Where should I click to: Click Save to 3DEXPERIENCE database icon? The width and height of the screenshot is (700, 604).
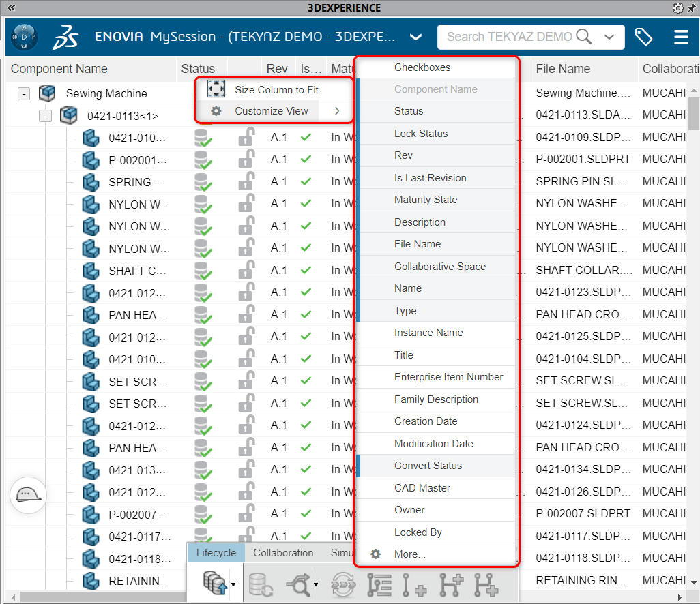coord(215,583)
